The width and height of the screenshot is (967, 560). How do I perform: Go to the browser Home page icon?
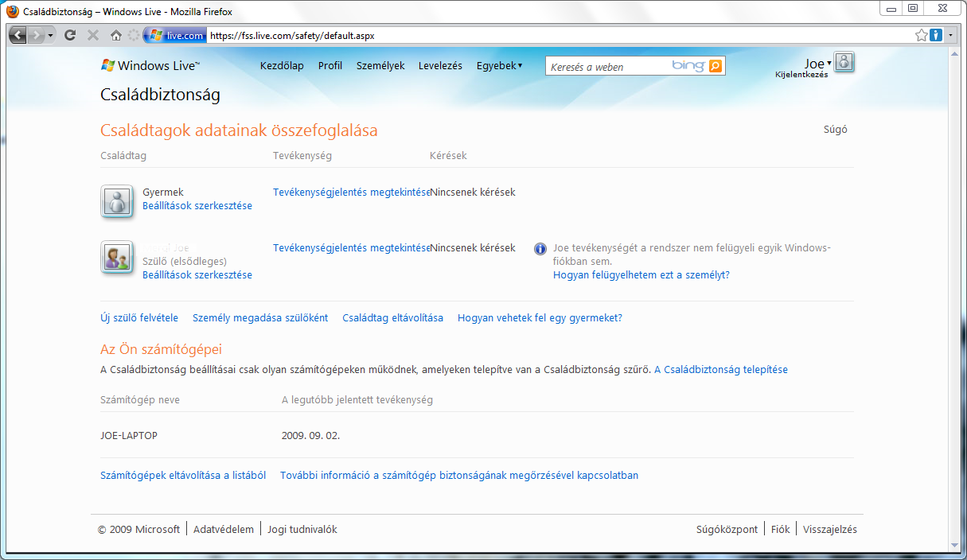[x=116, y=36]
